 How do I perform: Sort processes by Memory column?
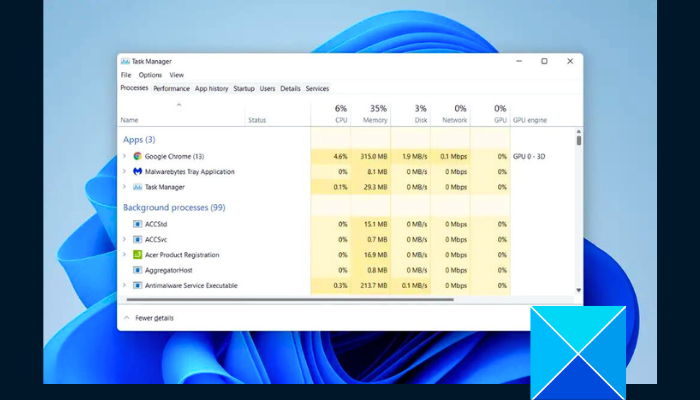click(371, 114)
